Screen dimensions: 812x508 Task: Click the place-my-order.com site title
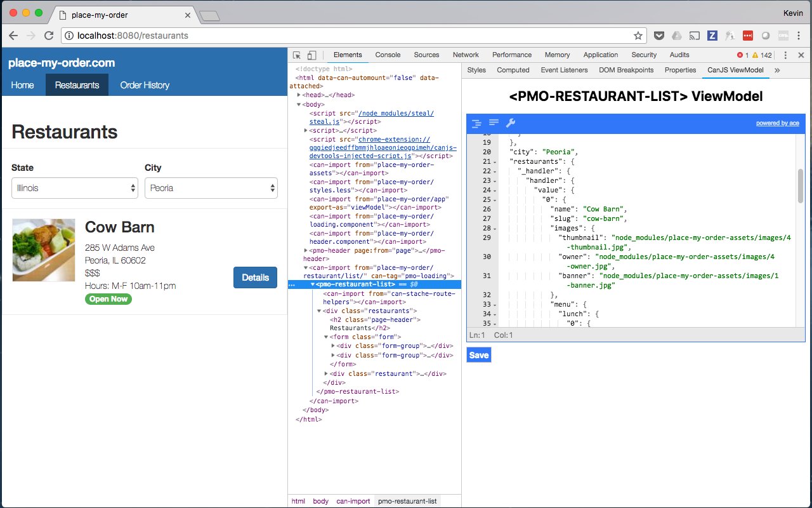(x=62, y=63)
